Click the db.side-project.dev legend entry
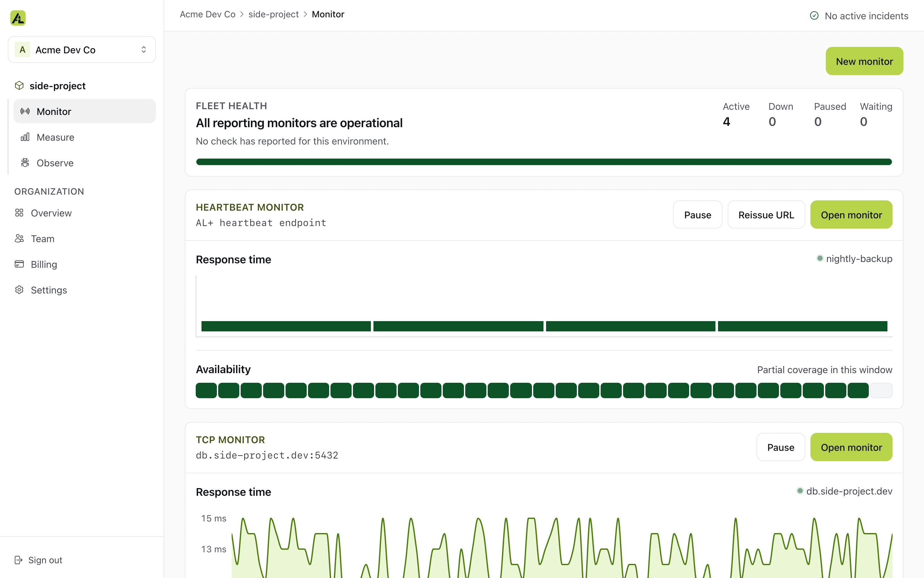924x578 pixels. 844,491
